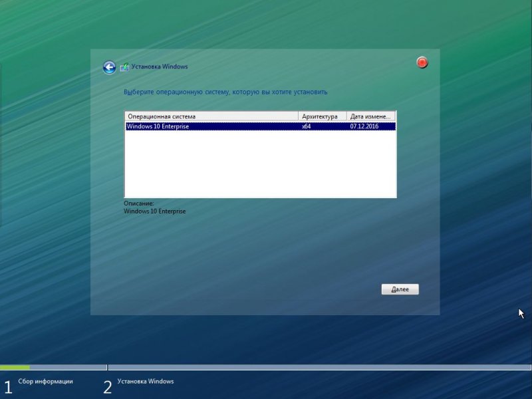Click the Сбор информации step label

[45, 381]
